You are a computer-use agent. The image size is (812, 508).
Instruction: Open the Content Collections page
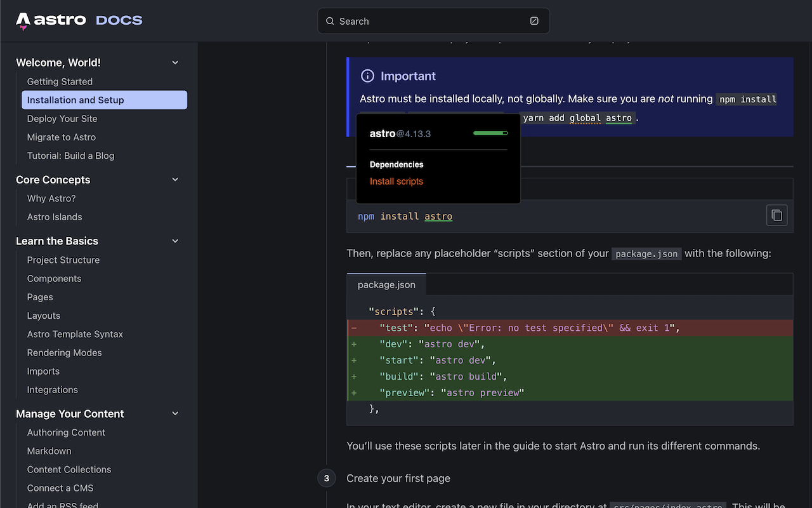[x=69, y=469]
